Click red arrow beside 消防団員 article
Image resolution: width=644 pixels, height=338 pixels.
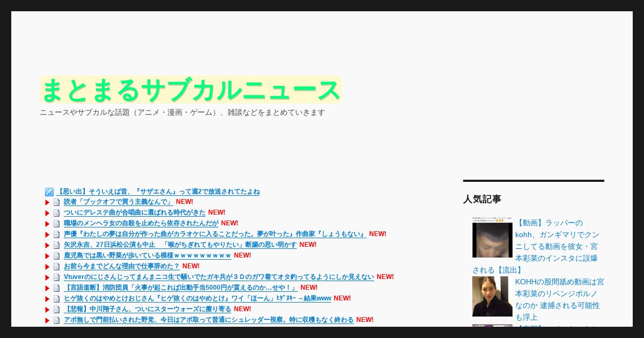pos(47,288)
